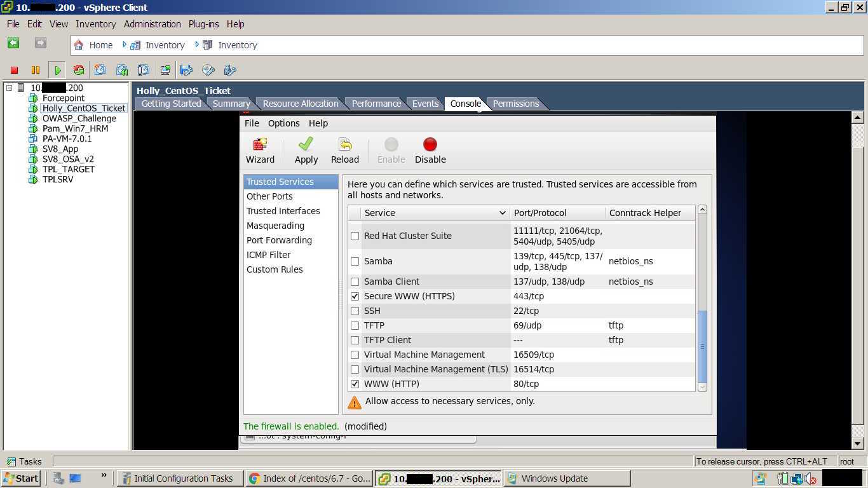Click the PA-VM-7.0.1 VM icon
The height and width of the screenshot is (488, 868).
click(x=33, y=139)
